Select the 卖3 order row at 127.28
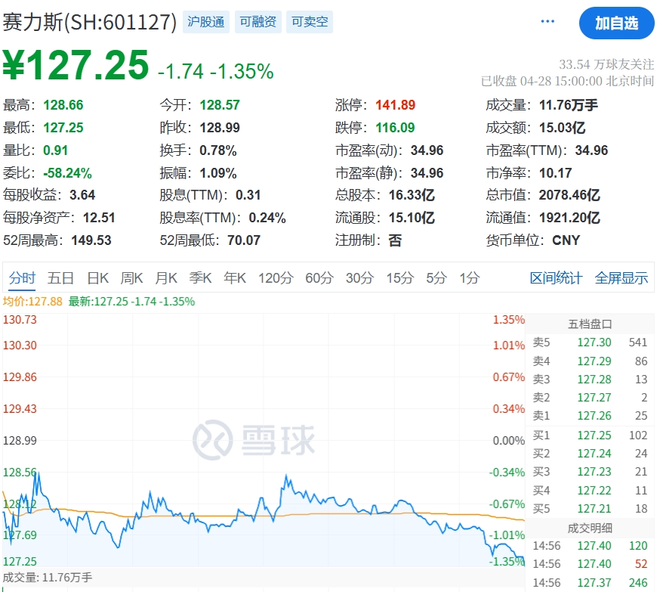The height and width of the screenshot is (592, 660). 590,379
